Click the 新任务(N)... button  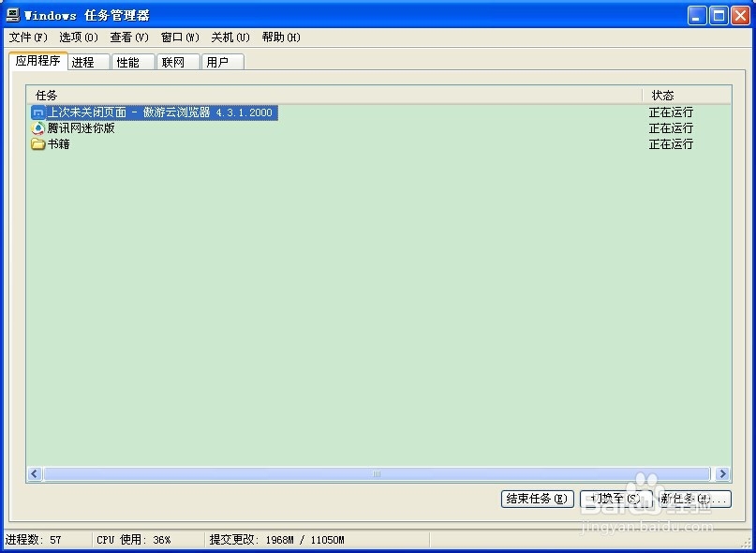pyautogui.click(x=695, y=499)
